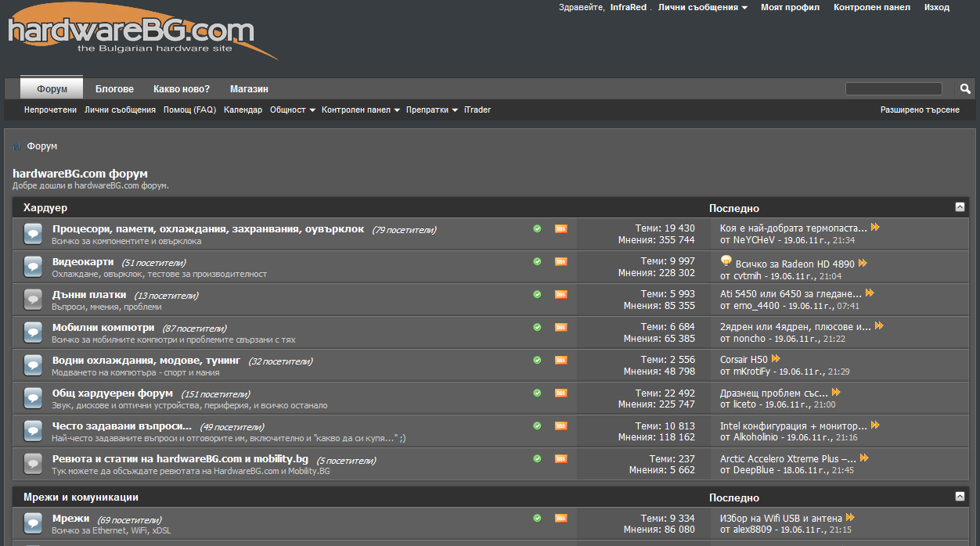Open Непрочетени in sub-navigation

[x=51, y=110]
